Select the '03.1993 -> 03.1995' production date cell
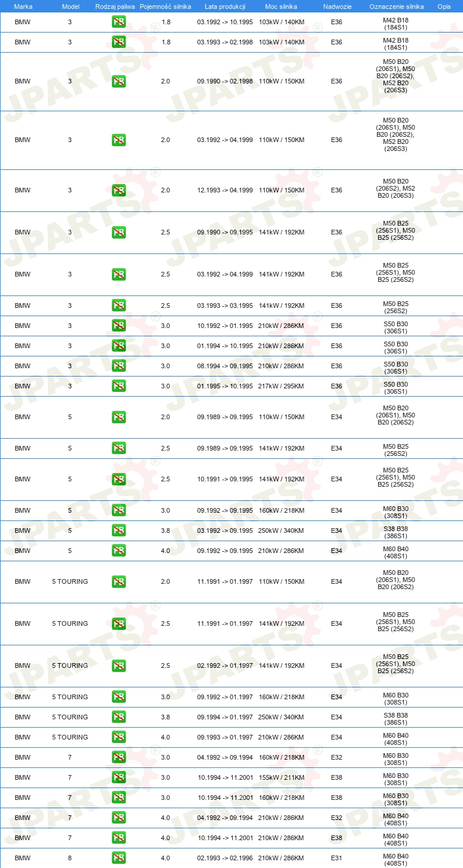Image resolution: width=463 pixels, height=868 pixels. (x=225, y=306)
